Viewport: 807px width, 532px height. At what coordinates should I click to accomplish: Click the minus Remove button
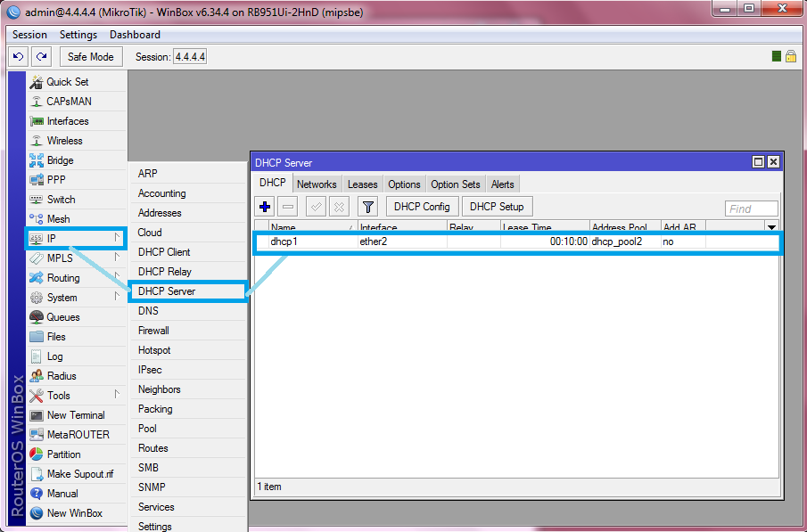coord(288,207)
